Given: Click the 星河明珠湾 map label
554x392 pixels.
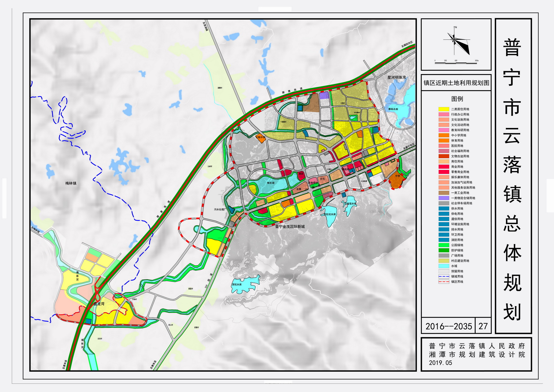Looking at the screenshot, I should point(396,77).
